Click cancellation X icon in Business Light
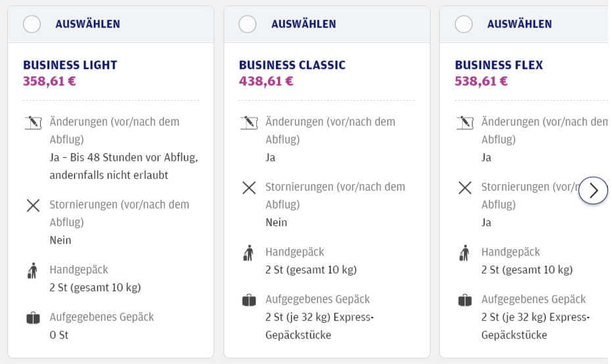Image resolution: width=612 pixels, height=364 pixels. (33, 205)
